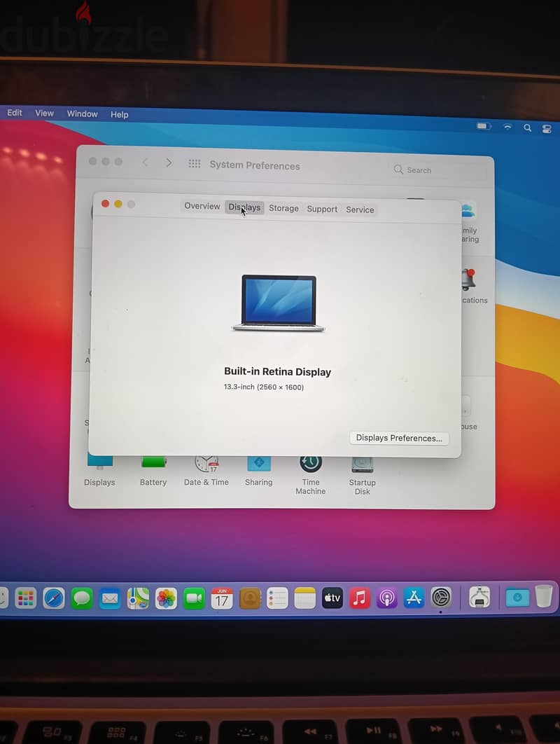Open App Store from the Dock
The width and height of the screenshot is (560, 744).
click(414, 598)
